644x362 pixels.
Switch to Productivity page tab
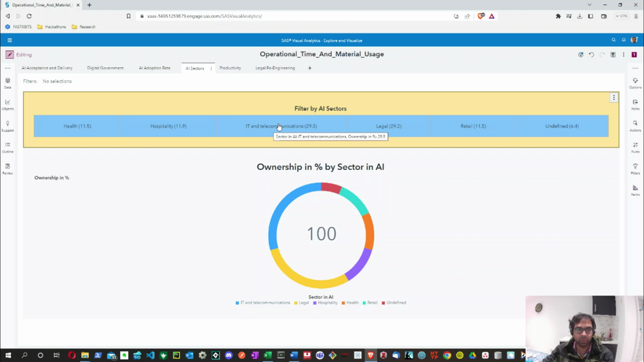click(x=230, y=68)
